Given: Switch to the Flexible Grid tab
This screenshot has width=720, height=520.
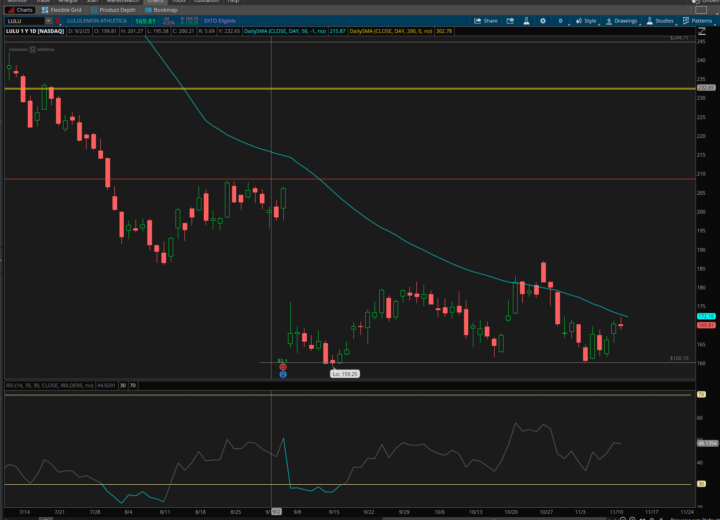Looking at the screenshot, I should 62,10.
